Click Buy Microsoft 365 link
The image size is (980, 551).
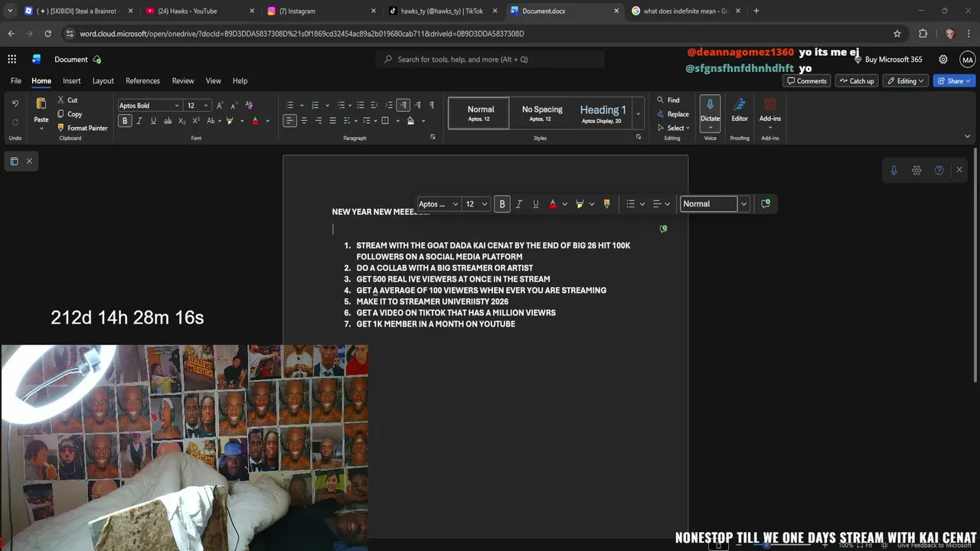[x=888, y=59]
